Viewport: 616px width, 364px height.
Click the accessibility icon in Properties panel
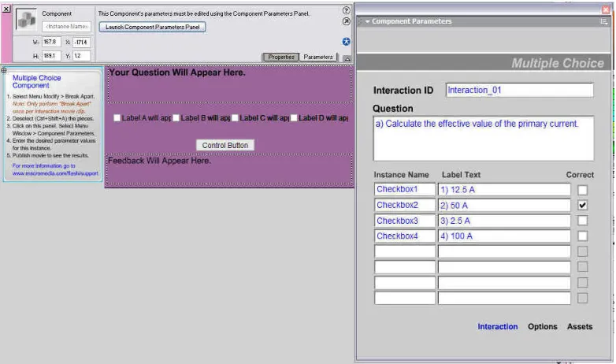(346, 42)
